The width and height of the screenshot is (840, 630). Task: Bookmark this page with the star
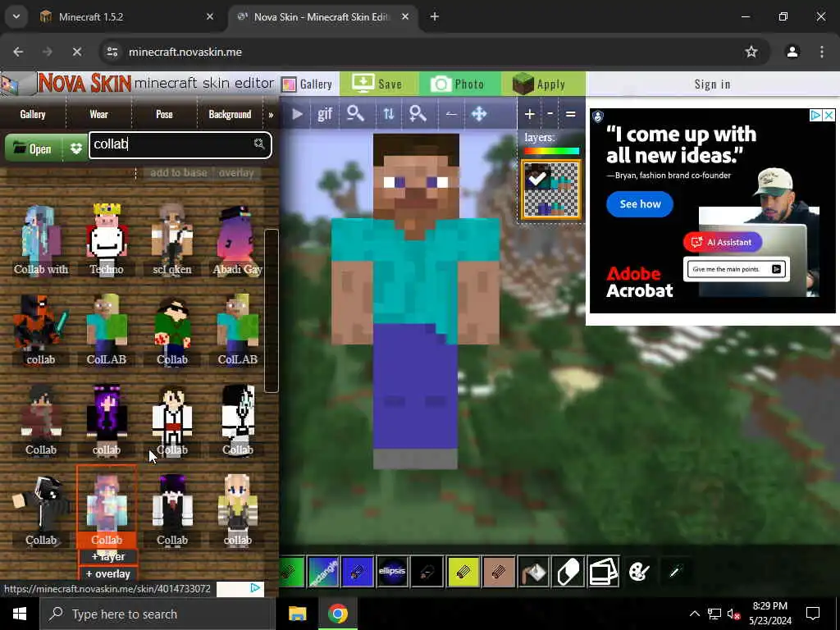pos(751,52)
